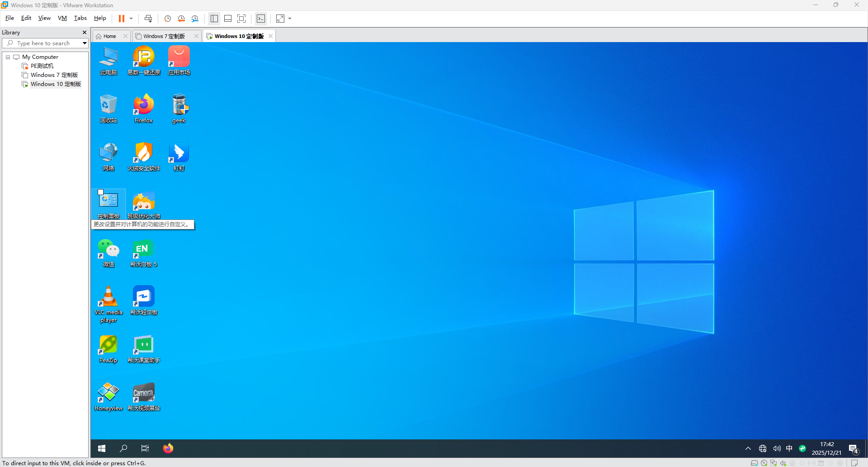Open the snapshot manager
This screenshot has width=868, height=467.
pos(195,19)
